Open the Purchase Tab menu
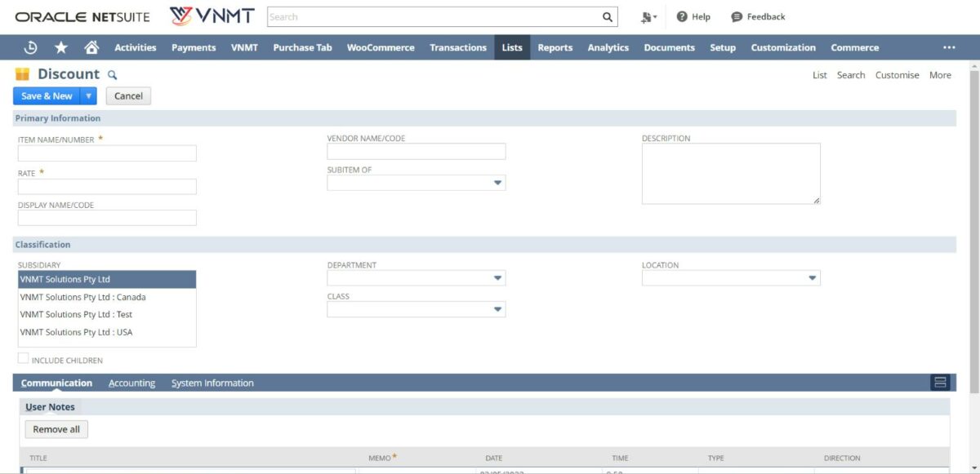This screenshot has width=980, height=474. click(302, 47)
